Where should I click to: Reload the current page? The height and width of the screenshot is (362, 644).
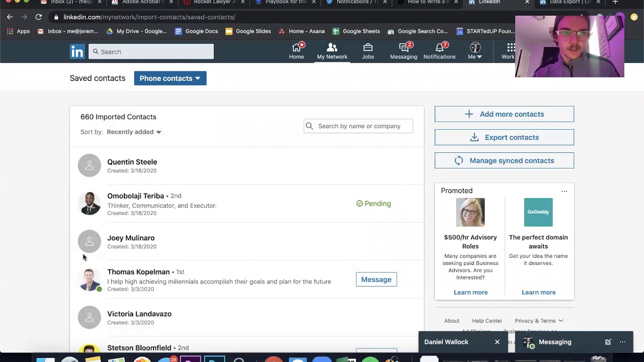(38, 17)
